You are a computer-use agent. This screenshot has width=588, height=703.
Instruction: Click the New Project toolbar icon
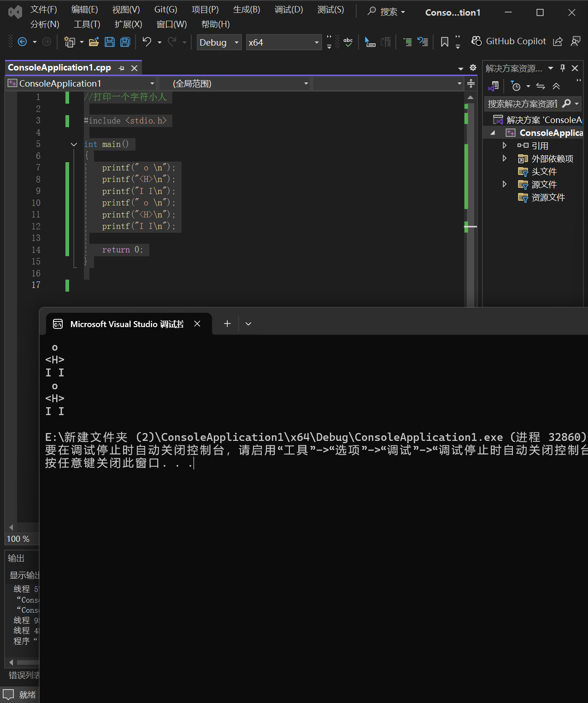(x=70, y=42)
